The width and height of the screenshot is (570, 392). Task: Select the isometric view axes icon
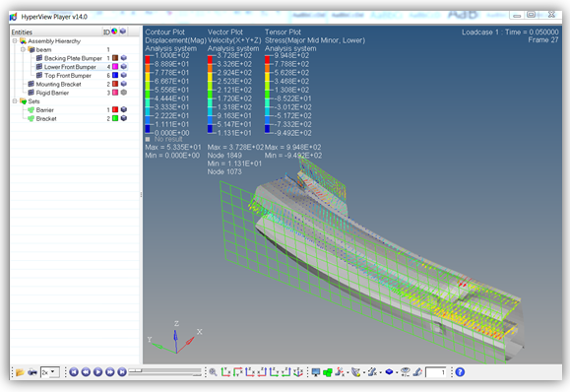tap(298, 372)
